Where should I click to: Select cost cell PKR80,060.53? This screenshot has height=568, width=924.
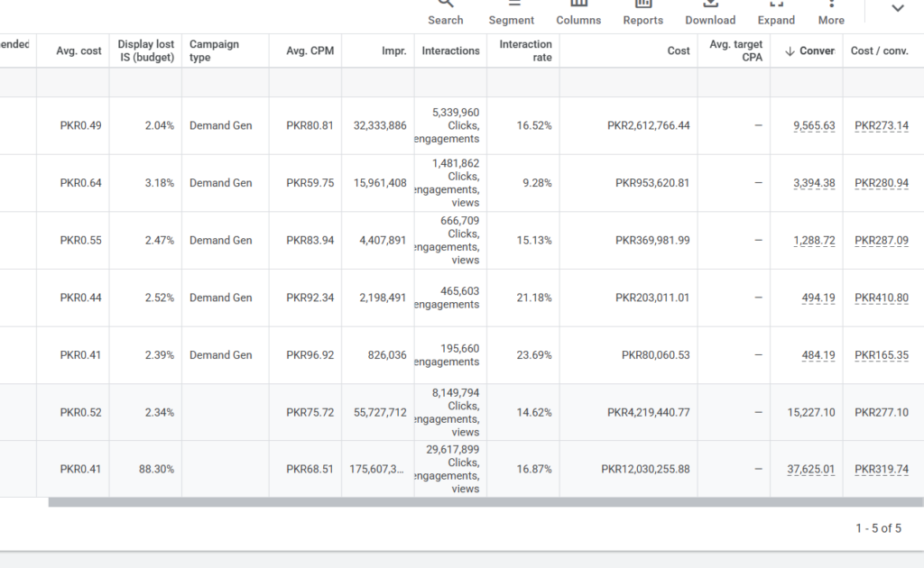[x=655, y=355]
